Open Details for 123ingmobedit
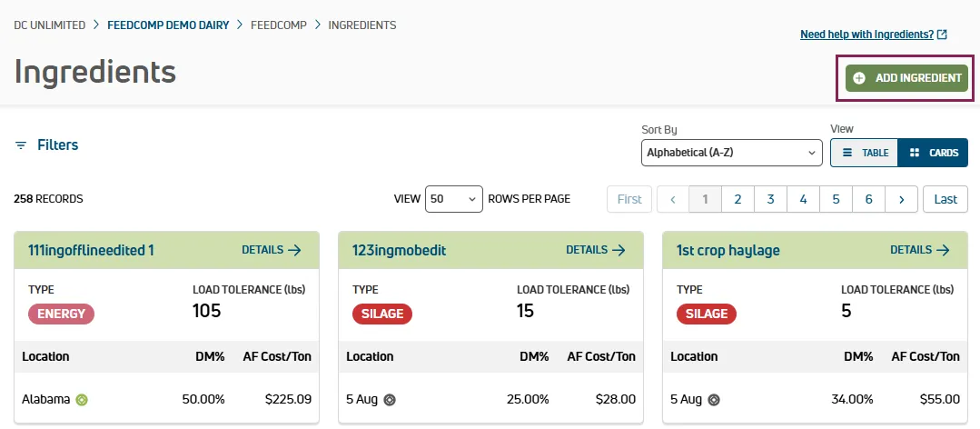 click(596, 250)
